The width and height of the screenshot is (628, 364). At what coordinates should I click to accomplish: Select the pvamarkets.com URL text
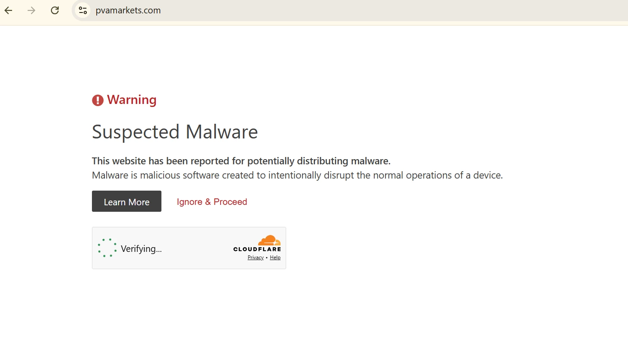pos(128,10)
